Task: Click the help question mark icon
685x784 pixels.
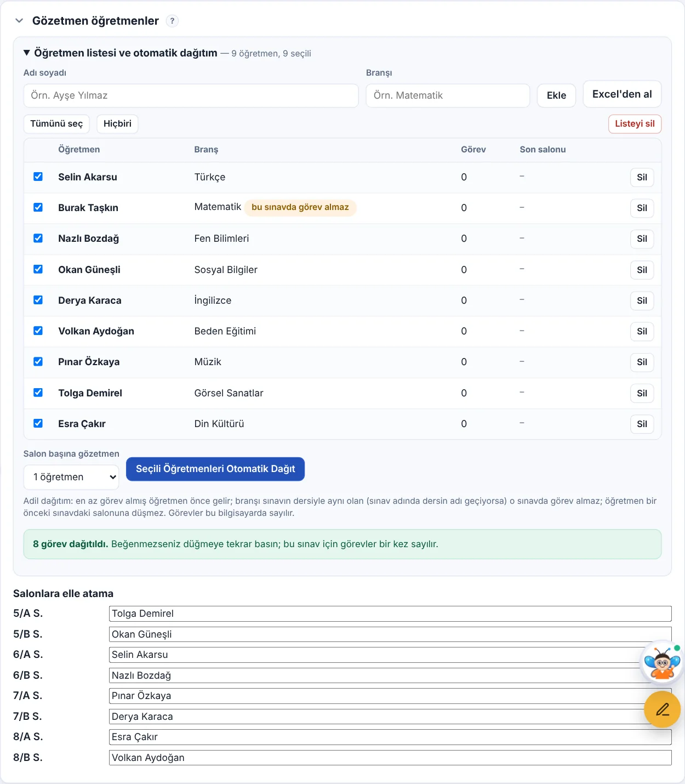Action: pos(172,21)
